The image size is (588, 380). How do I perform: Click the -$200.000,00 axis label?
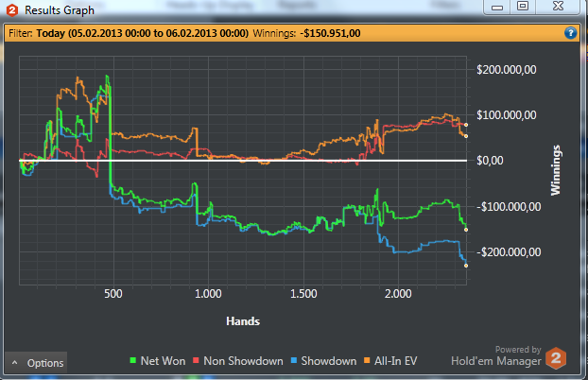[x=509, y=252]
